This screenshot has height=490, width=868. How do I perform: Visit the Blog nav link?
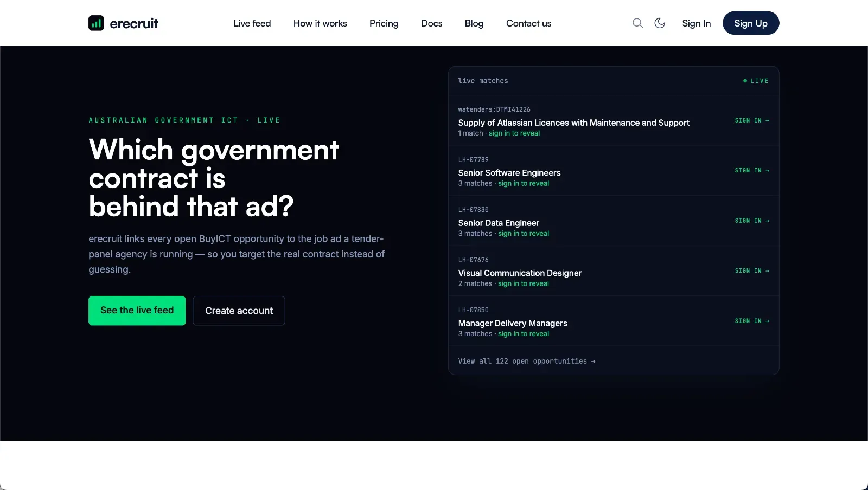click(x=474, y=23)
